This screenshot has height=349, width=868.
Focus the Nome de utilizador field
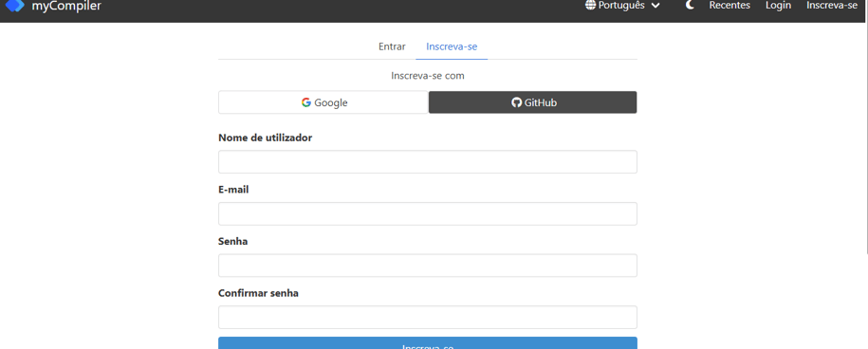click(427, 161)
